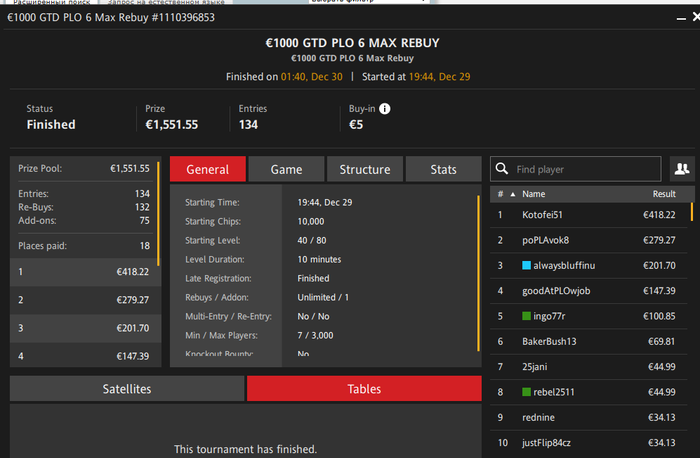The image size is (700, 458).
Task: Sort the list by Name column
Action: (x=533, y=194)
